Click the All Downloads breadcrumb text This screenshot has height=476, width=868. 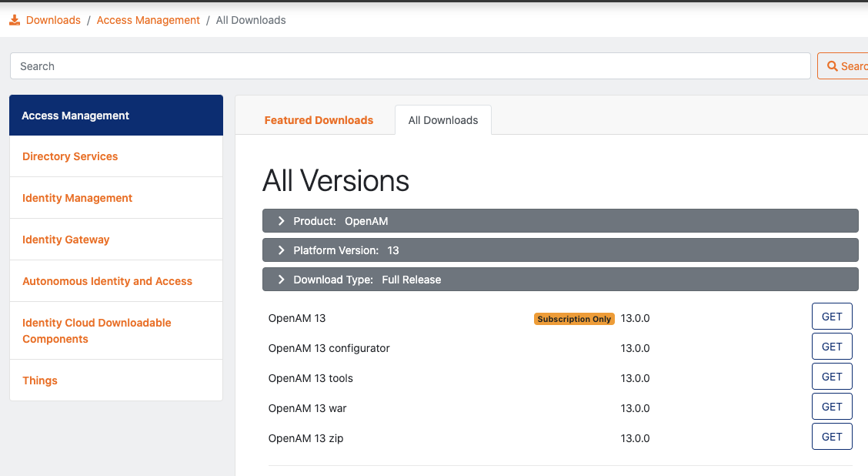click(x=251, y=21)
